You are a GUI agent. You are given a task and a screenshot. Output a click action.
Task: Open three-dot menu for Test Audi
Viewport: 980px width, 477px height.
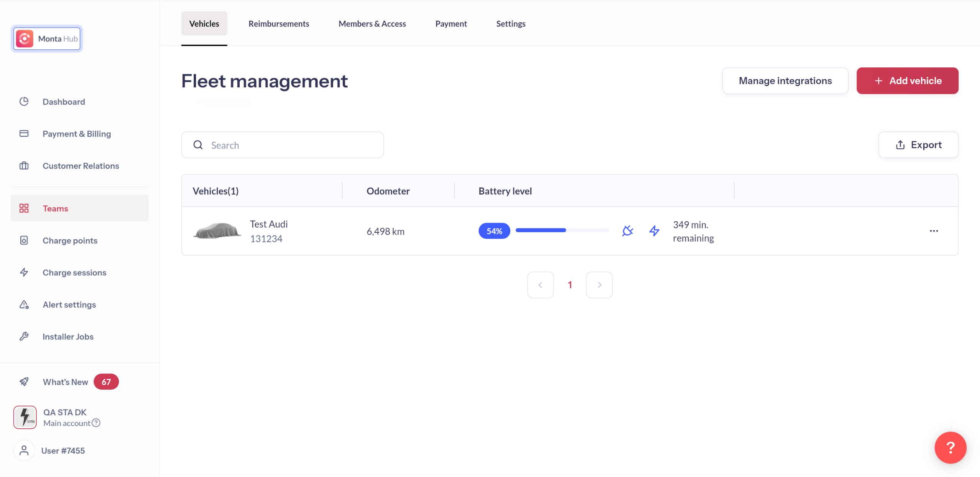click(x=934, y=231)
